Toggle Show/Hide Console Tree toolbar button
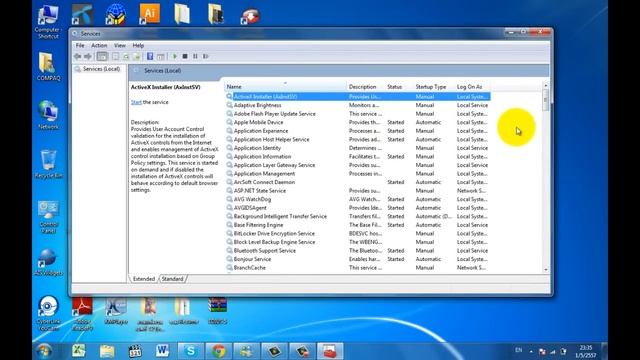 102,56
